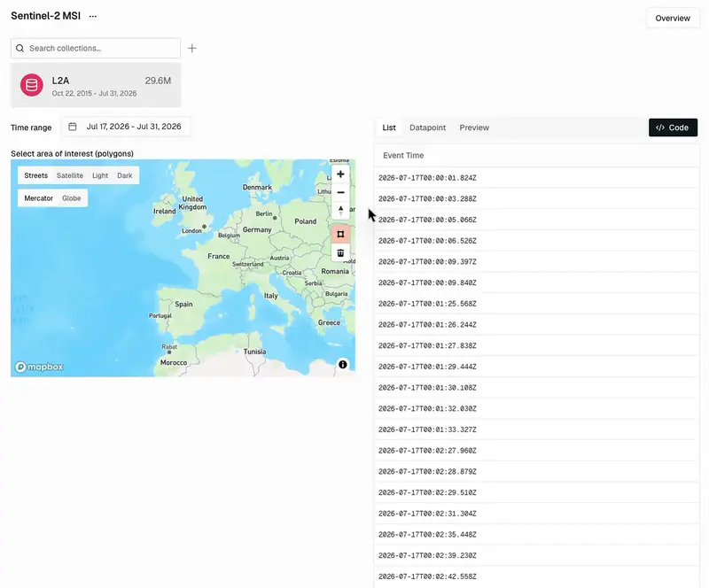This screenshot has width=709, height=588.
Task: Switch to the Preview tab
Action: pyautogui.click(x=474, y=128)
